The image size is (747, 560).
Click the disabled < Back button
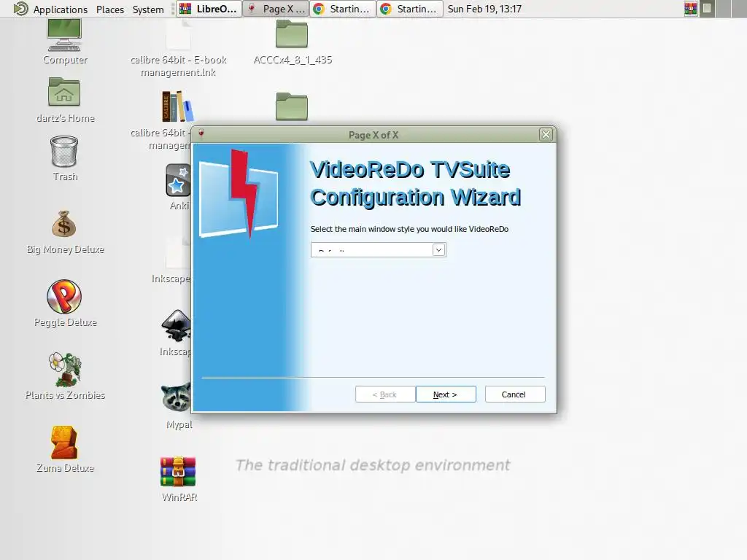[x=384, y=394]
